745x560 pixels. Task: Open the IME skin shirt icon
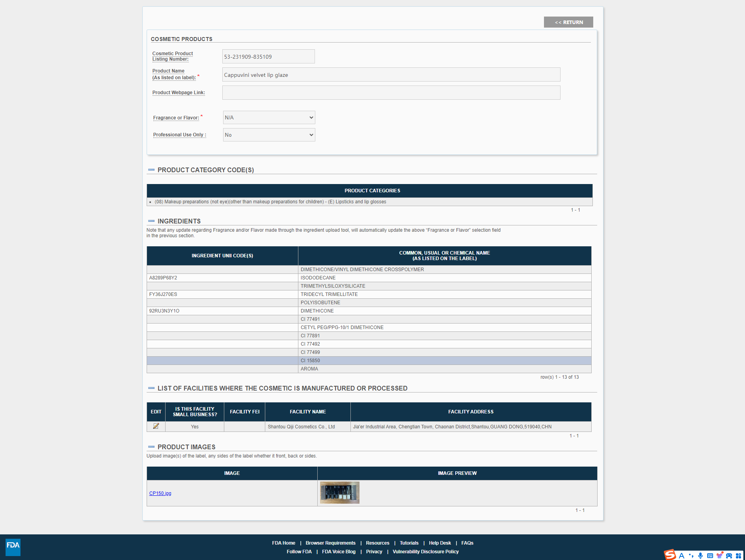pos(720,555)
